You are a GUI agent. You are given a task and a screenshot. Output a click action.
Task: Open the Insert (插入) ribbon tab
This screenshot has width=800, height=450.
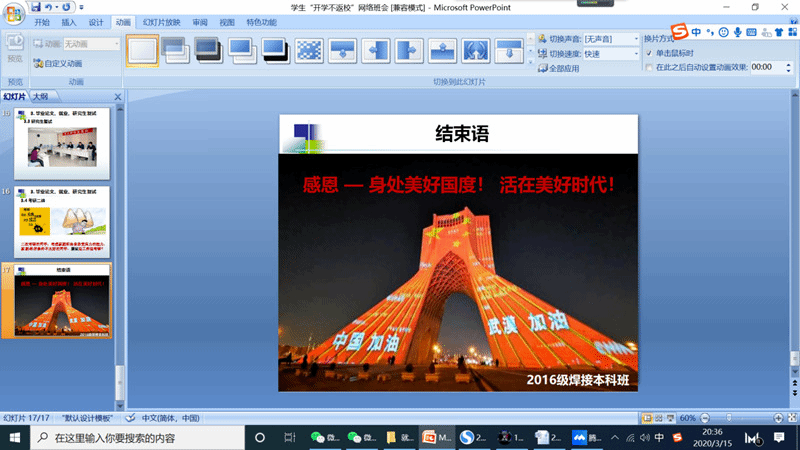(x=68, y=21)
